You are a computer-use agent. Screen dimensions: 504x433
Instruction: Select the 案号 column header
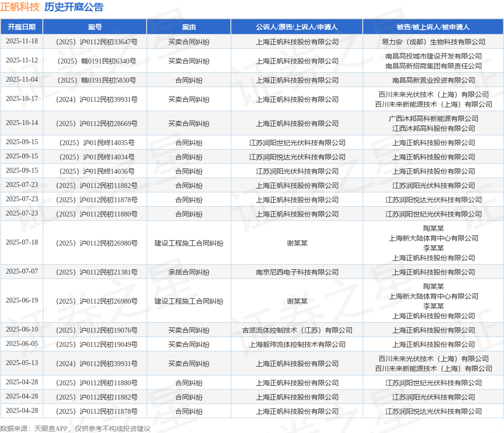(95, 27)
